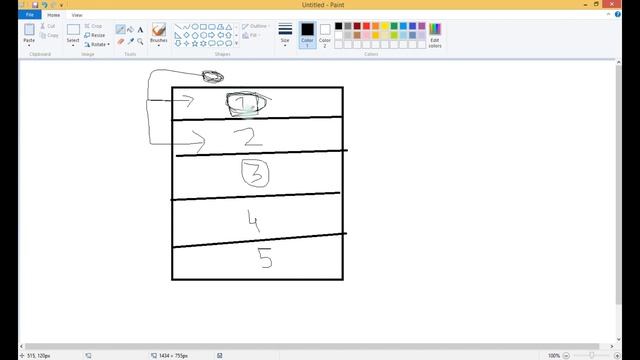Image resolution: width=640 pixels, height=360 pixels.
Task: Click the Select rectangle tool icon
Action: [73, 30]
